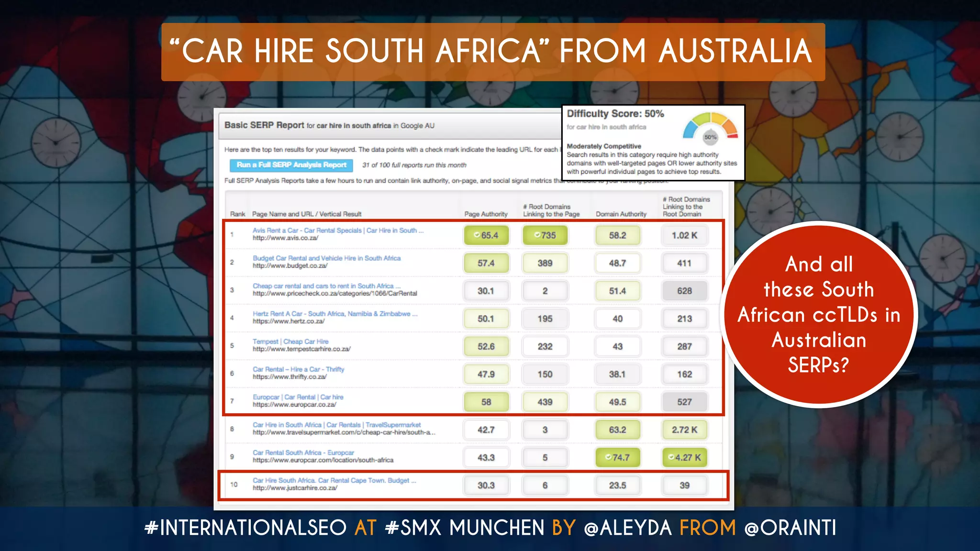Click the 31 of 100 full reports text
The height and width of the screenshot is (551, 980).
(414, 165)
